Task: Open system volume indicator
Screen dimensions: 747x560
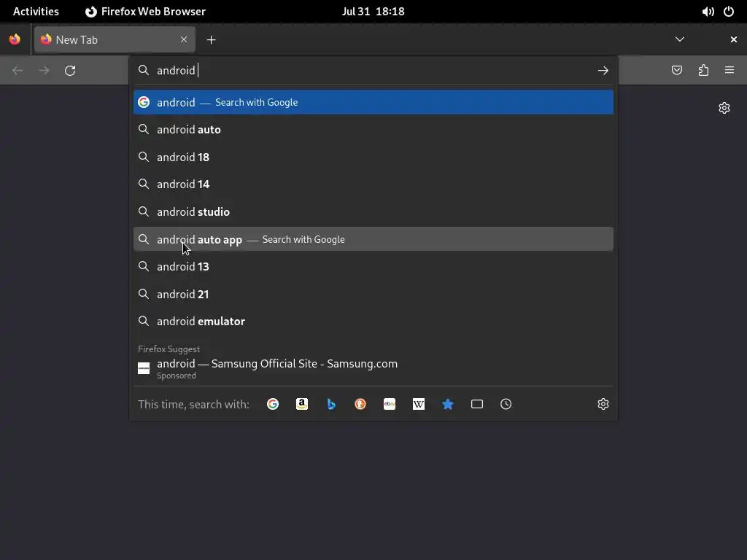Action: coord(708,12)
